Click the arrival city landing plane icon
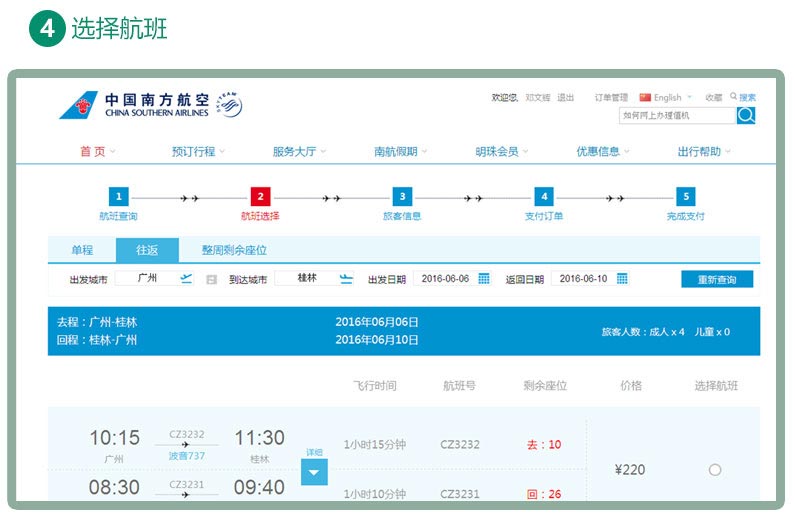 click(x=346, y=278)
